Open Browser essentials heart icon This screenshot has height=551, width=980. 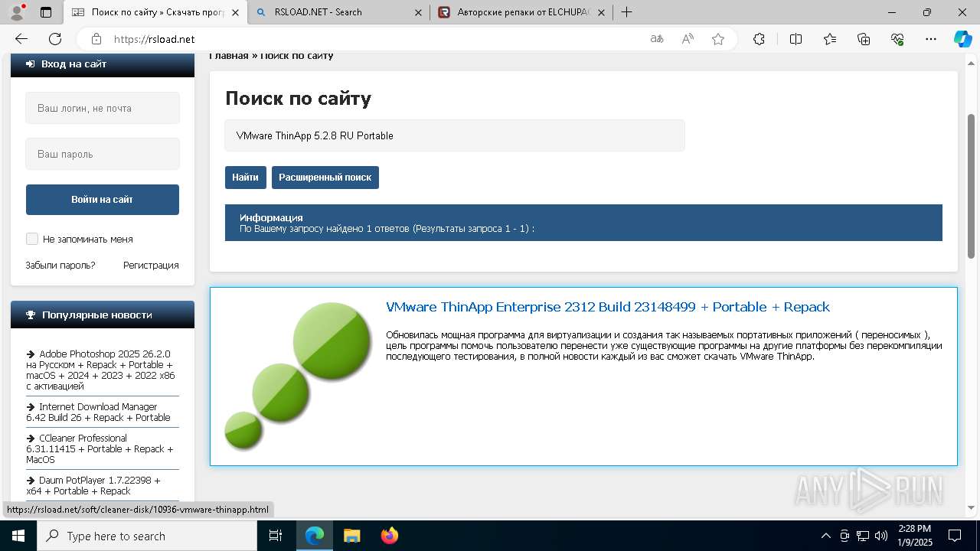[x=897, y=39]
